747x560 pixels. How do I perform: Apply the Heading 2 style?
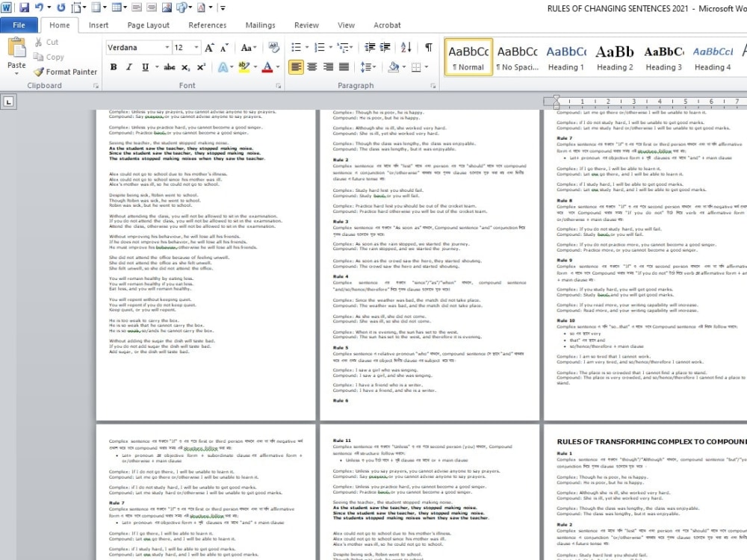click(x=615, y=57)
